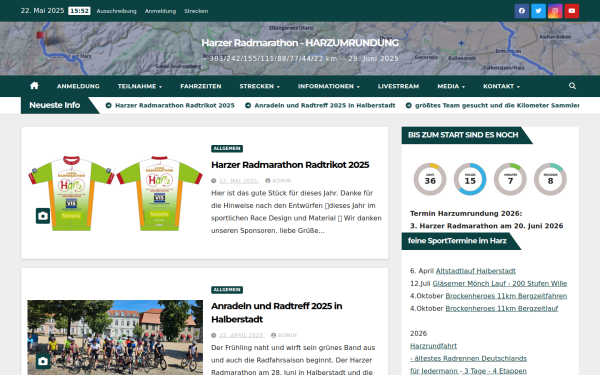The width and height of the screenshot is (600, 375).
Task: Click clock icon beside 22. April 2025
Action: click(214, 335)
